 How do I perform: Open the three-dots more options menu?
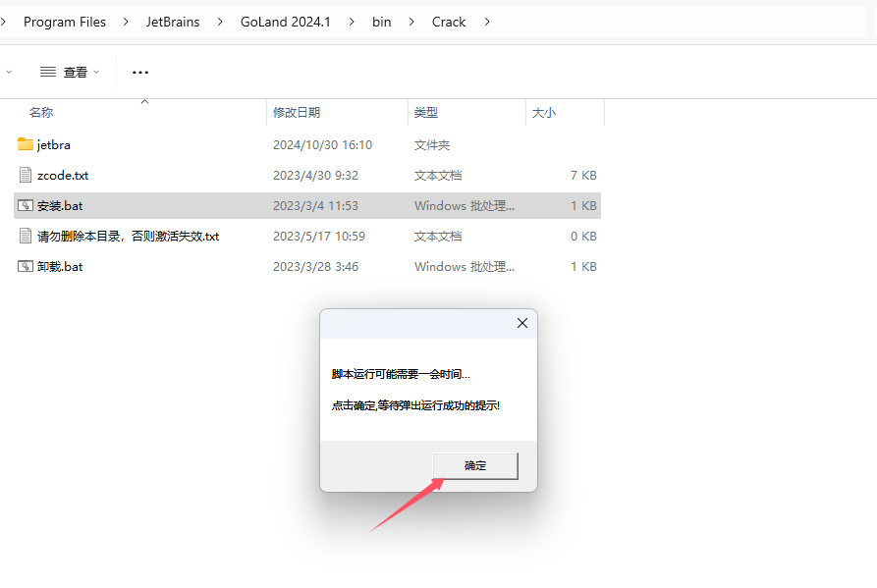point(139,72)
